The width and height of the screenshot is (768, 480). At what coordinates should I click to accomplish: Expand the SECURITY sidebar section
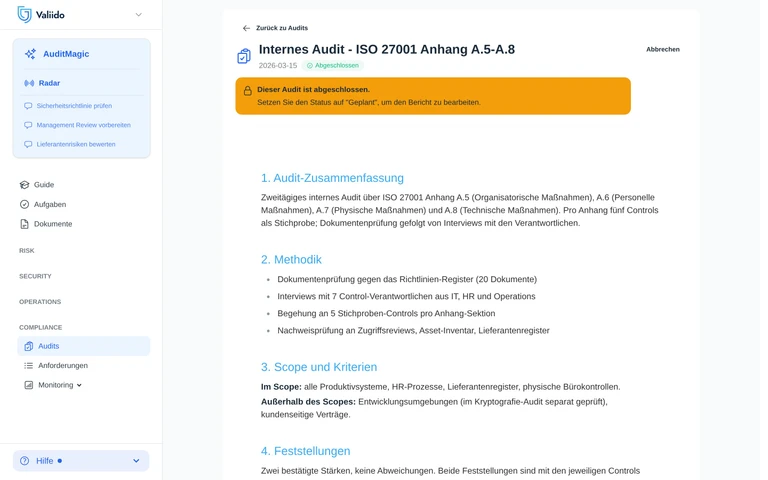pyautogui.click(x=35, y=276)
